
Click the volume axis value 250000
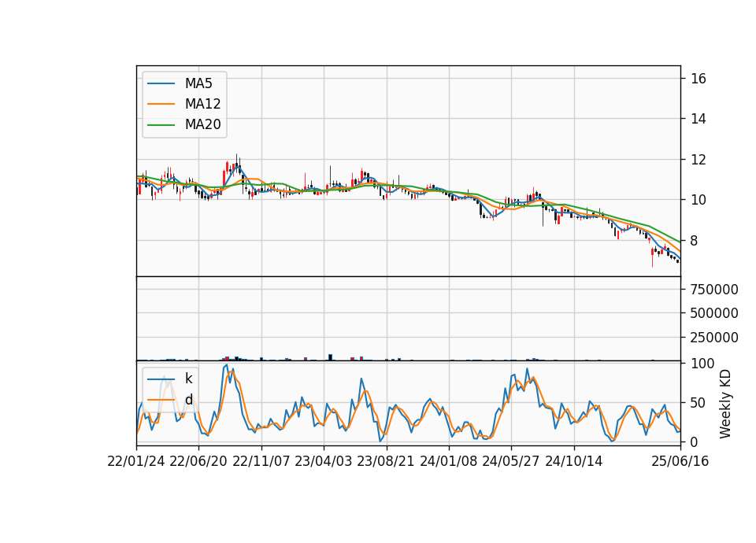coord(714,338)
